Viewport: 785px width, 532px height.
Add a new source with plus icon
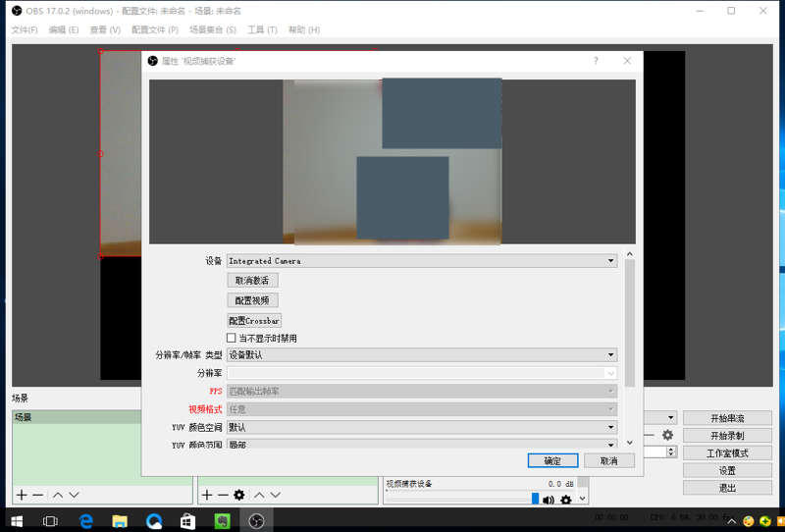(207, 495)
